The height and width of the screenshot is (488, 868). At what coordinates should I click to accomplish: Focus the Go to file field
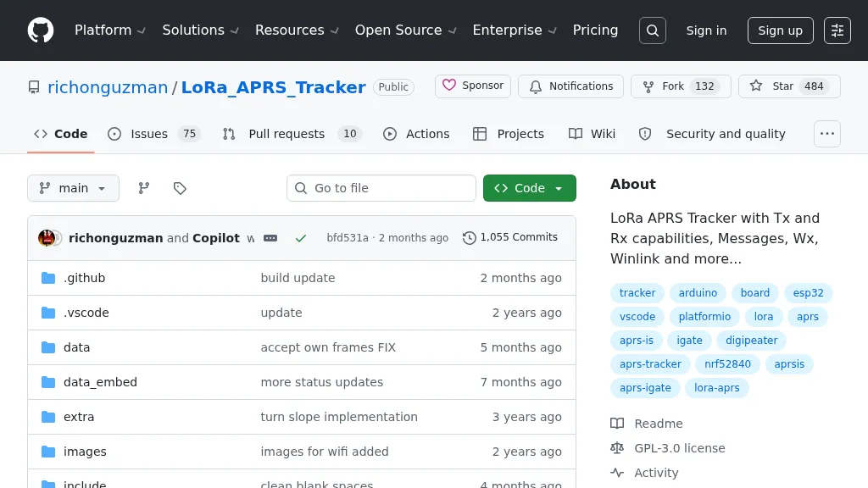coord(381,188)
